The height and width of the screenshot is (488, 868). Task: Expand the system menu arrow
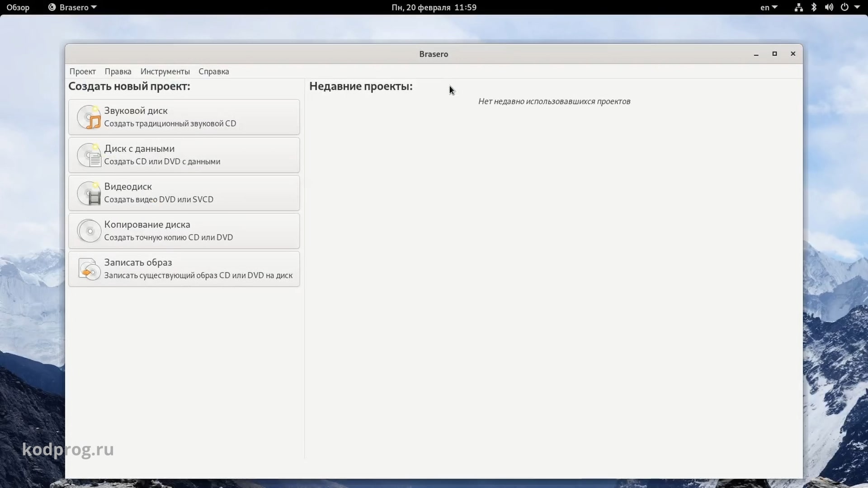point(857,7)
